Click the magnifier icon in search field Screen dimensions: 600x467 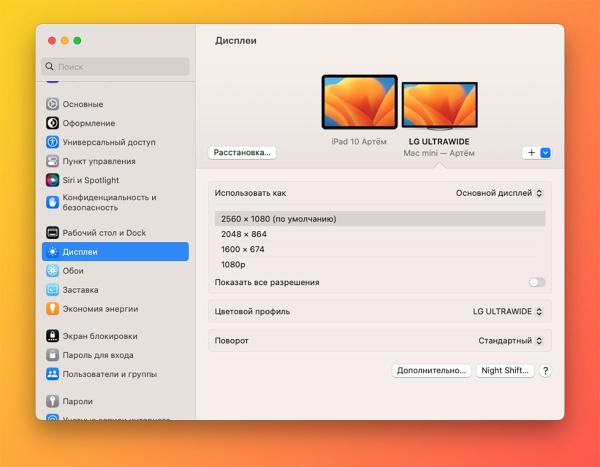49,67
